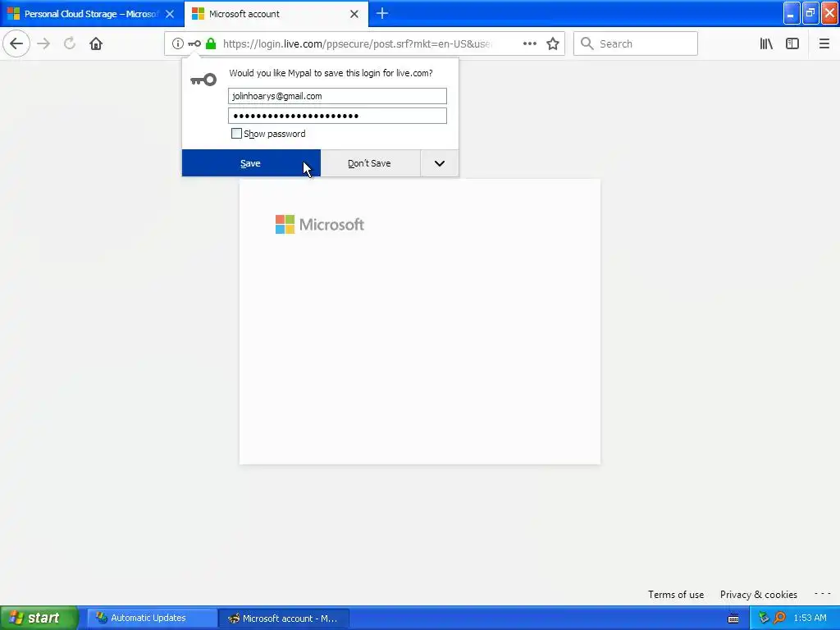Click the network tray icon
The height and width of the screenshot is (630, 840).
(x=764, y=618)
